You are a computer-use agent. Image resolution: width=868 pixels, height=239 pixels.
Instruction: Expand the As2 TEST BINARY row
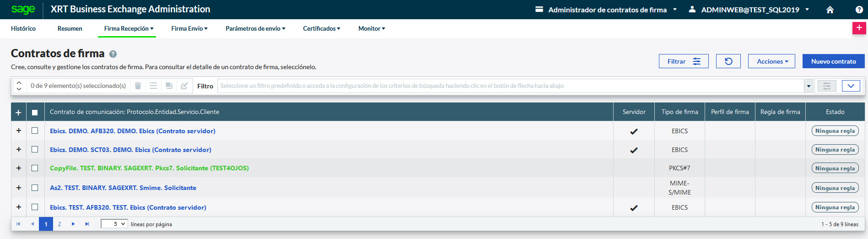[x=19, y=188]
